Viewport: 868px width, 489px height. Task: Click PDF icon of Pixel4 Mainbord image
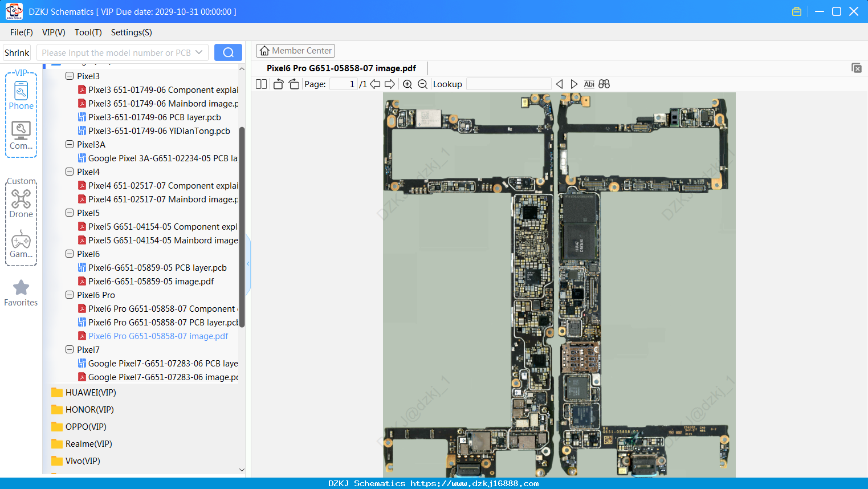tap(82, 199)
